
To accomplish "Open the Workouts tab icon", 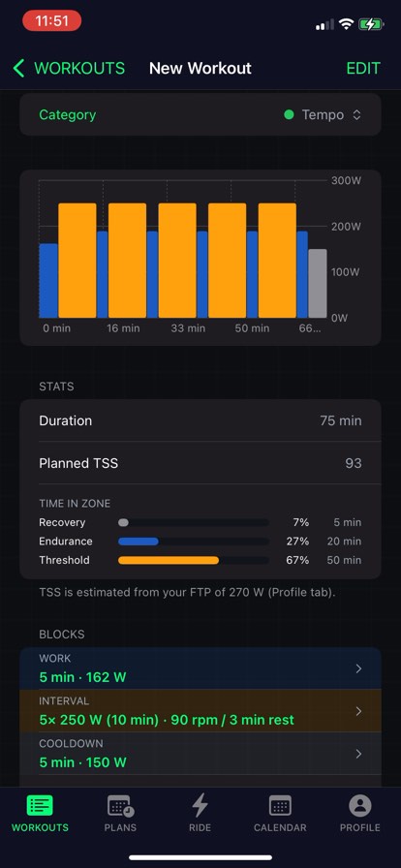I will click(40, 805).
